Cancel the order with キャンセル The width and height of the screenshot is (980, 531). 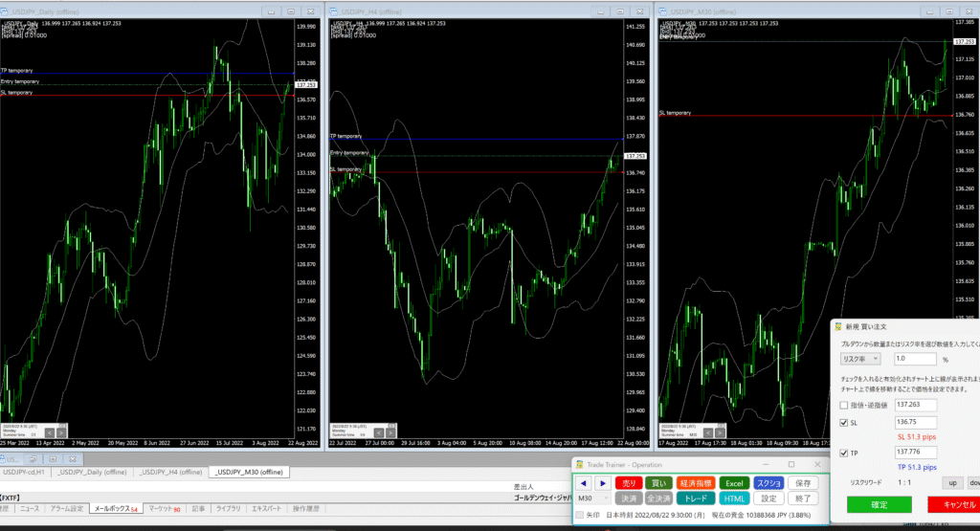pos(954,505)
